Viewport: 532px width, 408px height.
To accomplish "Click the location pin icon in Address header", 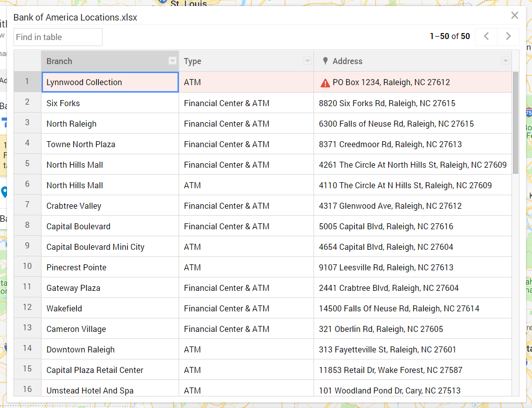I will (325, 61).
